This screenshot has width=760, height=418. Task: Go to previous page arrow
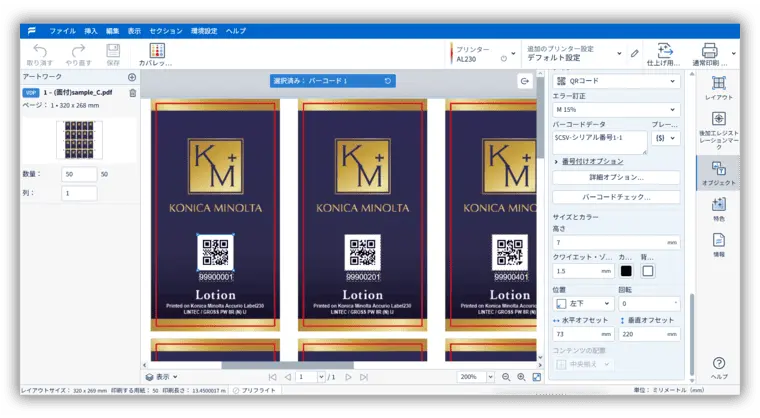288,377
